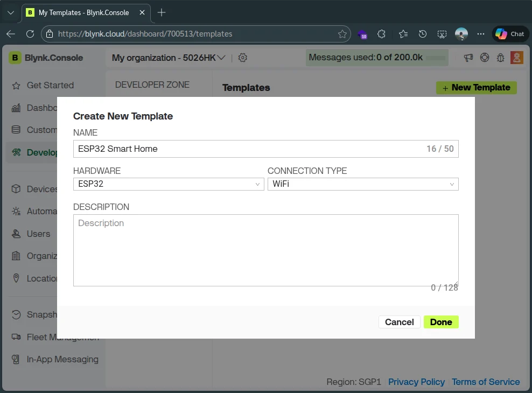Click the Blynk.Console logo
Viewport: 532px width, 393px height.
(46, 58)
